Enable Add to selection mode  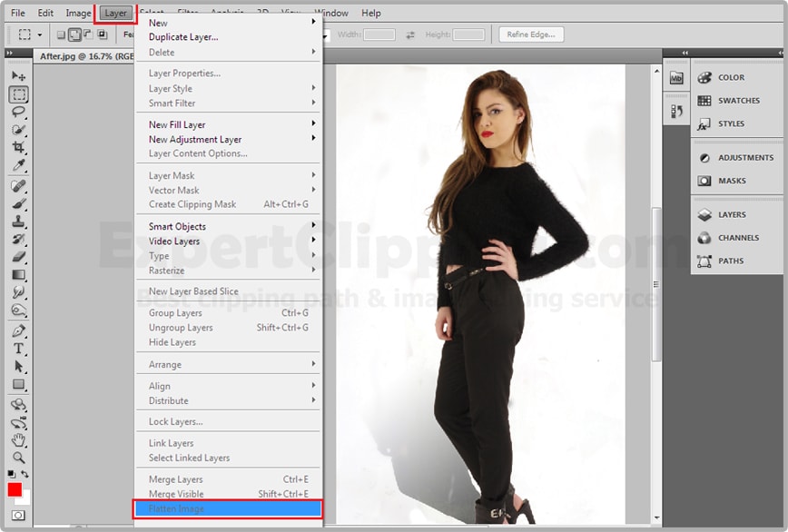pyautogui.click(x=75, y=34)
